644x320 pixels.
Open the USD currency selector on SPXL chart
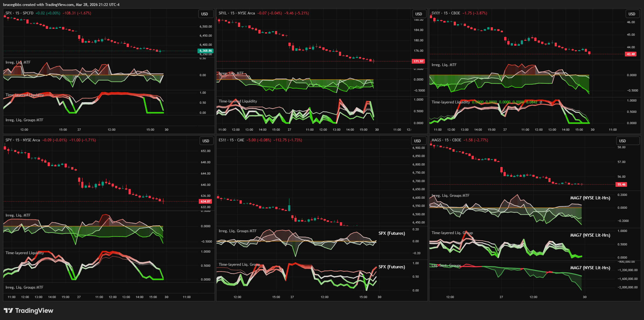click(x=419, y=14)
